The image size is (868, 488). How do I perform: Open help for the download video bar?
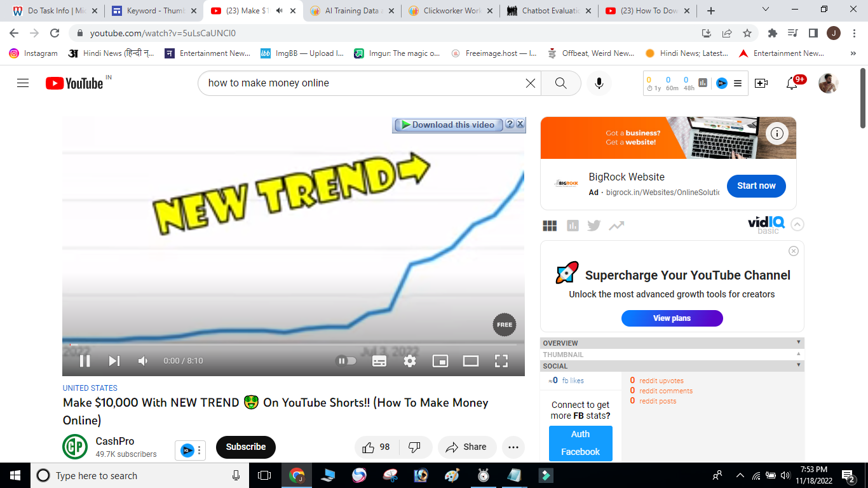510,125
